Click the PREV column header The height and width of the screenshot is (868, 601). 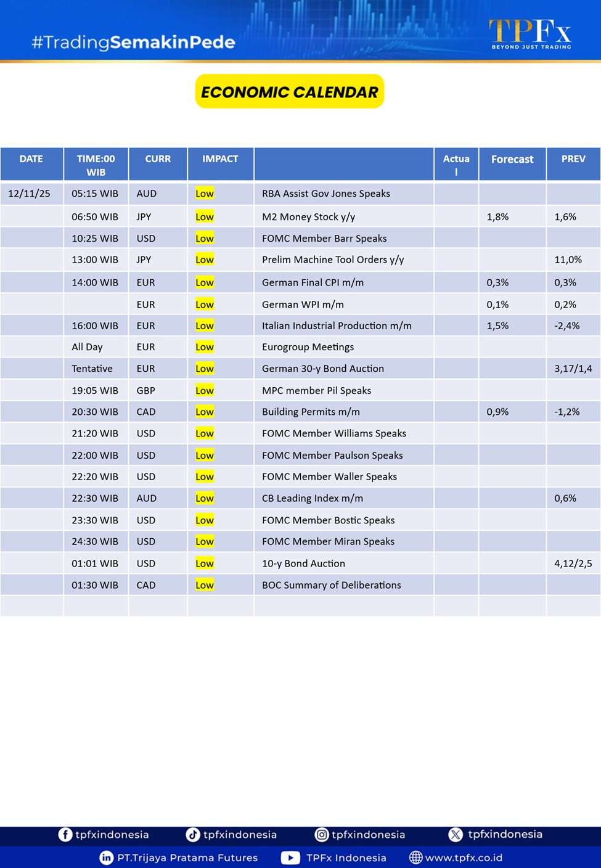[573, 159]
